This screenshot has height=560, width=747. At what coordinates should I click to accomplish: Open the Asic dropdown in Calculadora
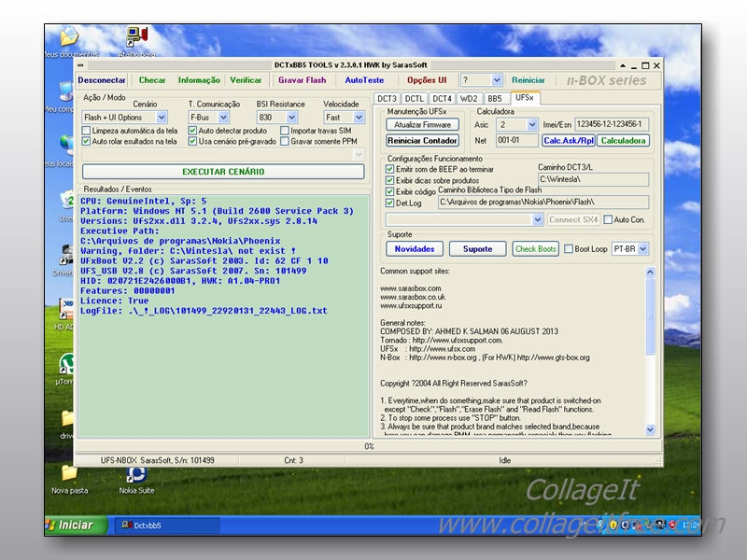pos(532,125)
